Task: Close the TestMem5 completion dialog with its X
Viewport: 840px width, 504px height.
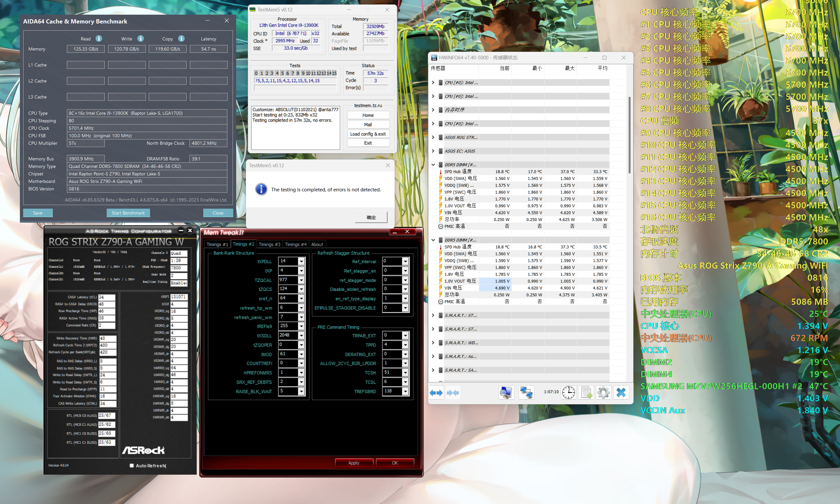Action: 388,165
